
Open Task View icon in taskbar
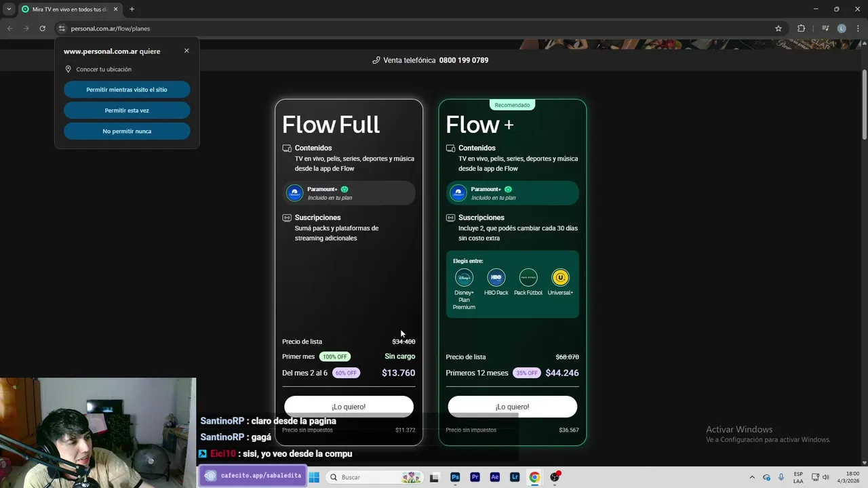click(435, 477)
